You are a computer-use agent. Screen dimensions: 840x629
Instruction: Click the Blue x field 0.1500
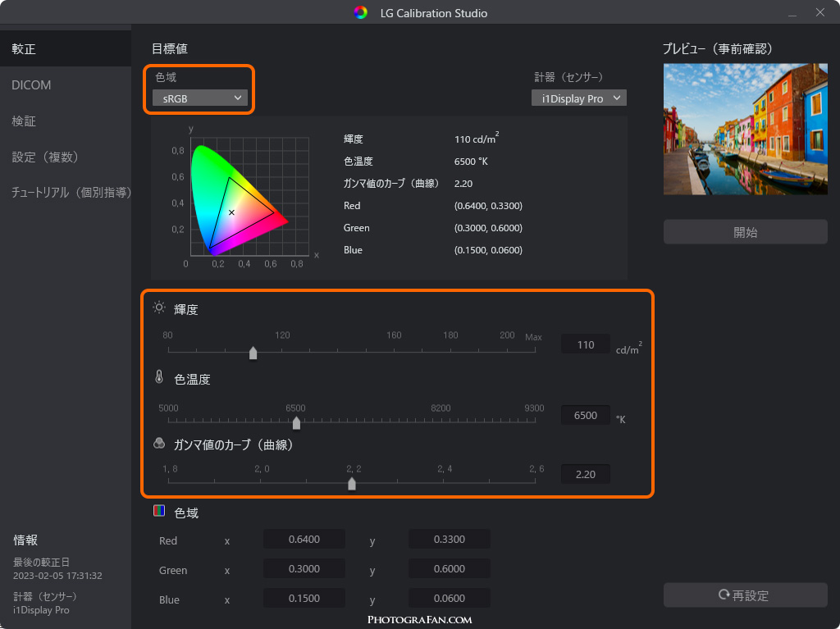pos(304,598)
